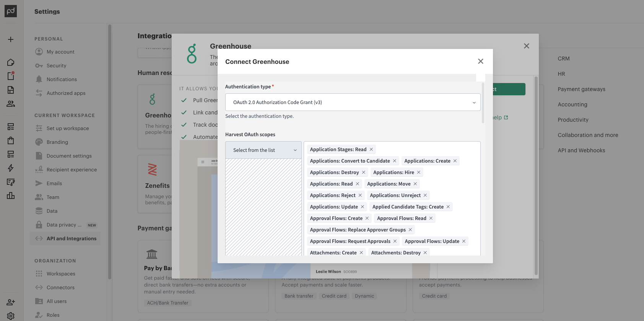Remove the Applications: Move scope tag
Screen dimensions: 644x321
tap(415, 184)
